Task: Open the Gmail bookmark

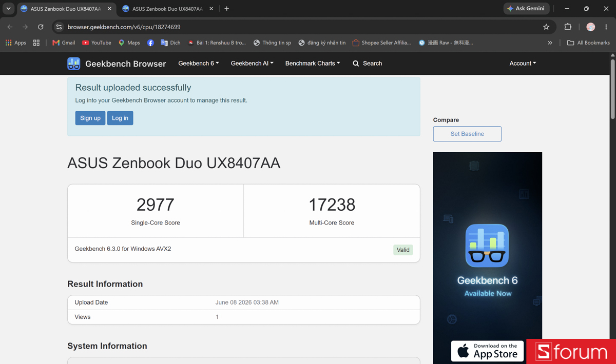Action: click(64, 43)
